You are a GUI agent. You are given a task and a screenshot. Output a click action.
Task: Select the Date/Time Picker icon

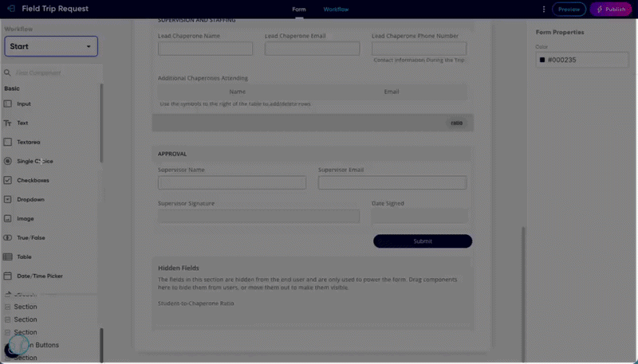(x=8, y=276)
